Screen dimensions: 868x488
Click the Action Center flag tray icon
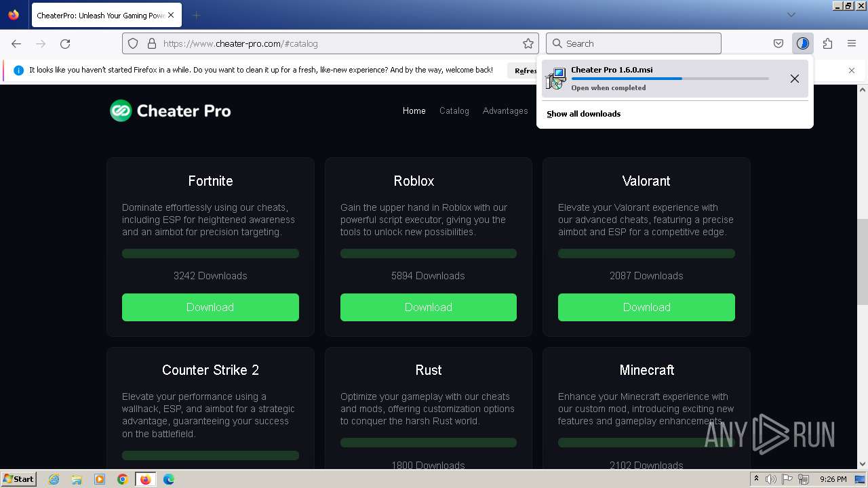pos(787,479)
